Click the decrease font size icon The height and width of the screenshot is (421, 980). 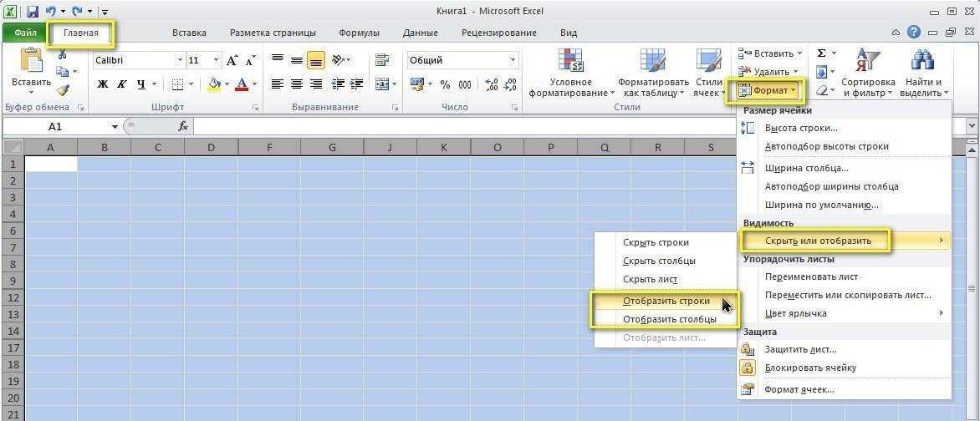[x=251, y=61]
